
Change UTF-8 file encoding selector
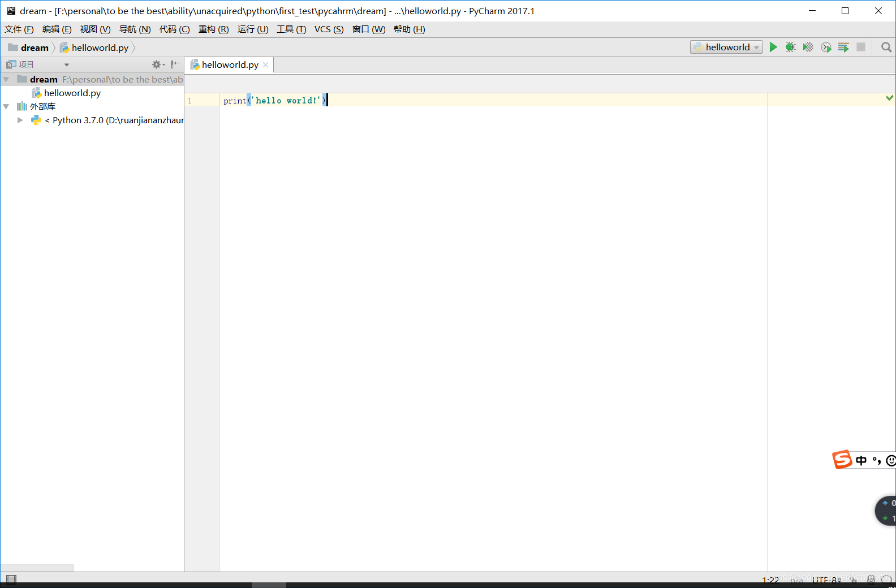[x=826, y=580]
